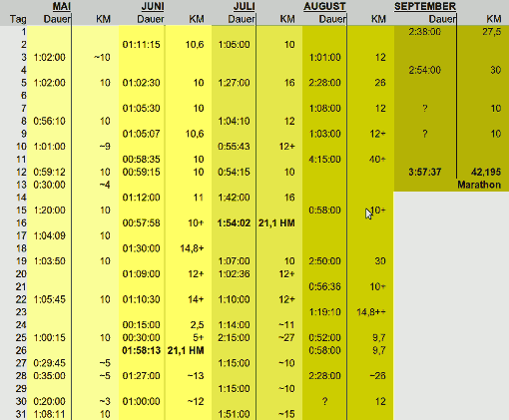Select the 1:27:00 Juli duration
The height and width of the screenshot is (420, 509).
click(234, 83)
